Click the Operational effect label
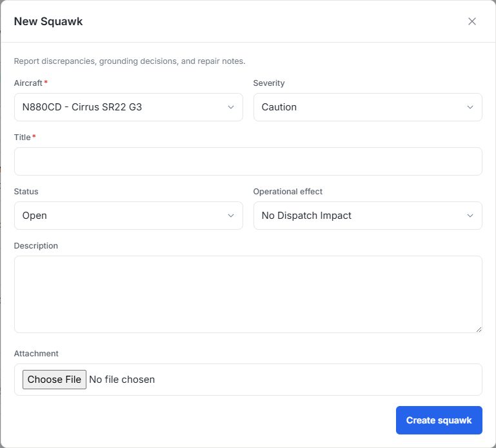496x448 pixels. [288, 191]
